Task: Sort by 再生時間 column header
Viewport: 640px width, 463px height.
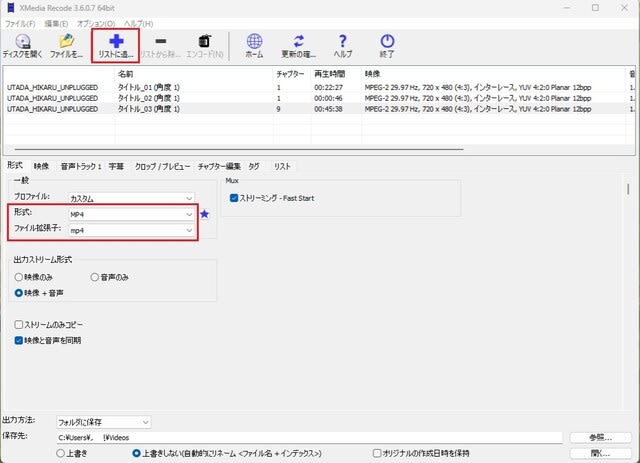Action: coord(336,74)
